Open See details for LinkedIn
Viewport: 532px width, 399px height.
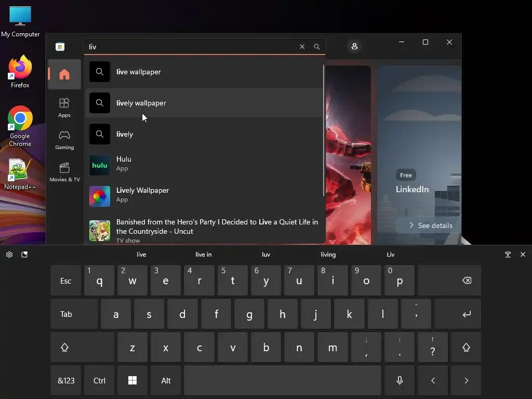pos(431,225)
